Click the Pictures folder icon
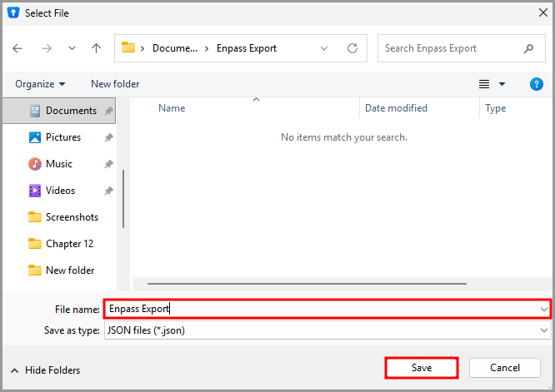 35,137
